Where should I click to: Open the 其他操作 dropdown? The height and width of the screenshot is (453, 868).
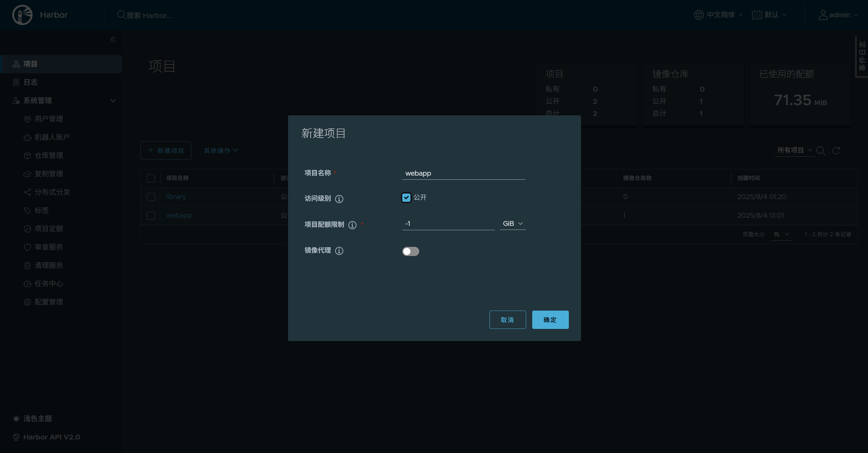(221, 151)
